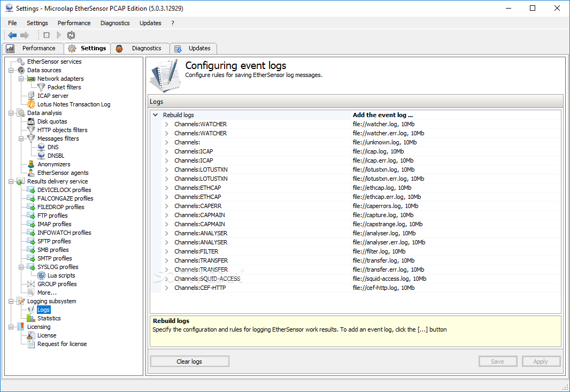The height and width of the screenshot is (392, 570).
Task: Expand the Channels:CAPERR log row
Action: [166, 206]
